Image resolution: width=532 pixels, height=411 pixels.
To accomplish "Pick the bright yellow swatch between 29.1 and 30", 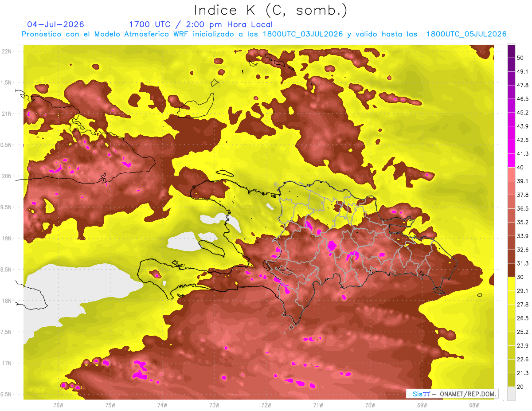I will [x=511, y=284].
